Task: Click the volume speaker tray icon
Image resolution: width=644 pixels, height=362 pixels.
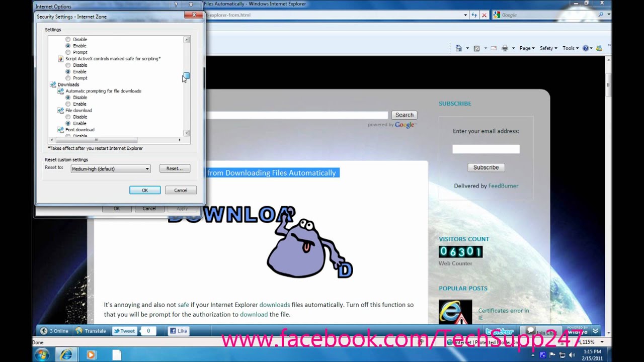Action: coord(572,355)
